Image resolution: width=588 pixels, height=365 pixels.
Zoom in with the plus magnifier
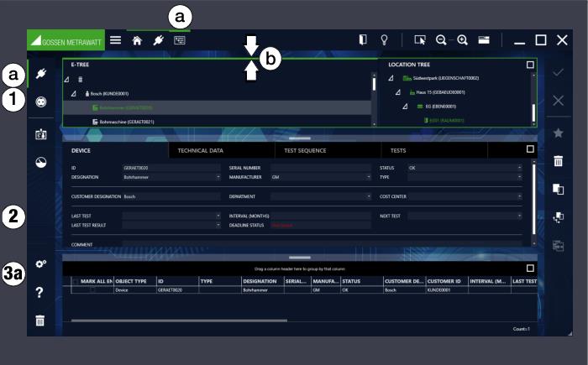[462, 39]
